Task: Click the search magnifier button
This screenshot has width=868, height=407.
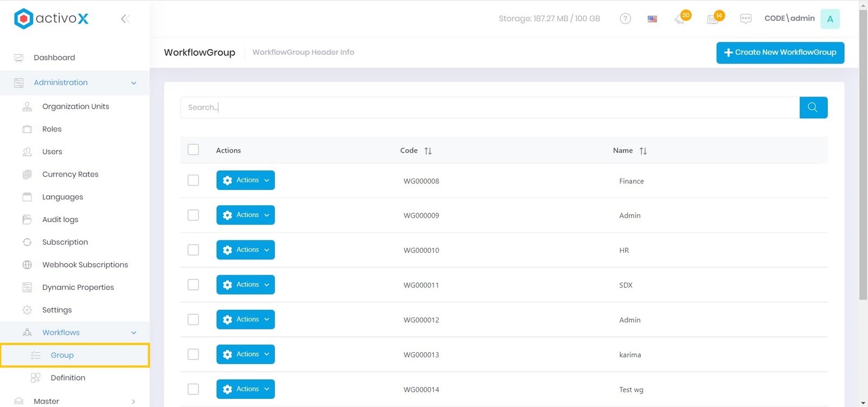Action: click(x=813, y=107)
